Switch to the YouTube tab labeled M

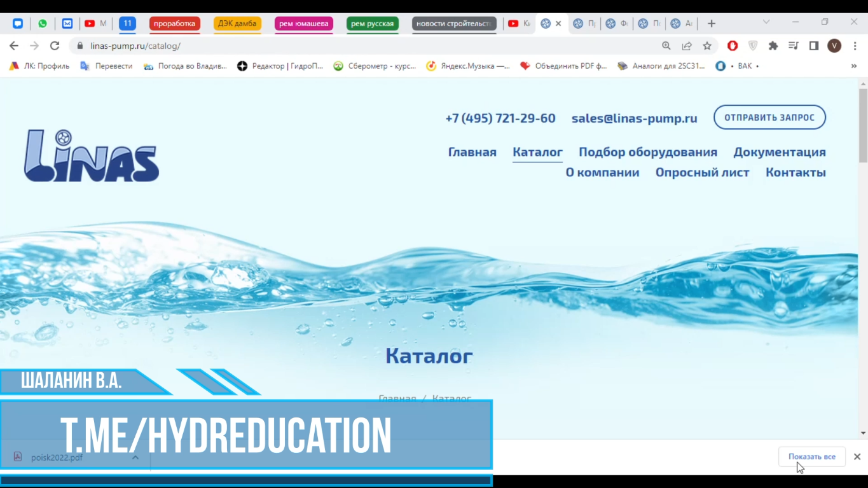coord(95,24)
